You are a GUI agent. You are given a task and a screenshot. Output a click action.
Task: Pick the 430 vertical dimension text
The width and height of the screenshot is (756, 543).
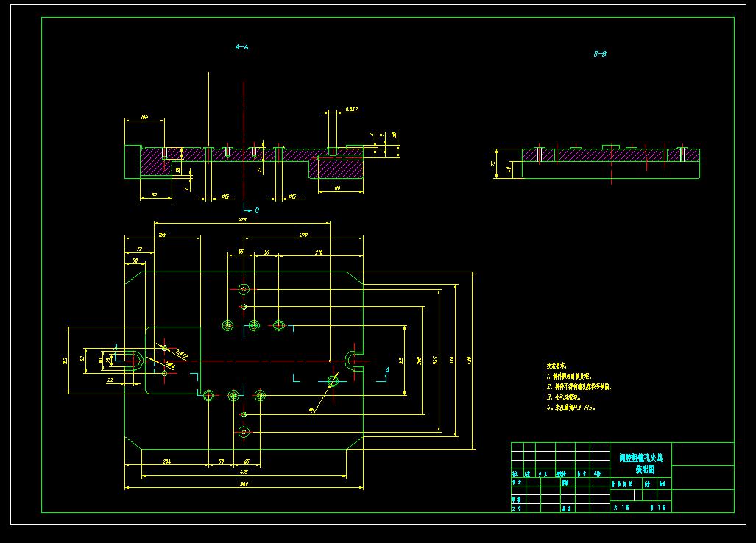469,360
